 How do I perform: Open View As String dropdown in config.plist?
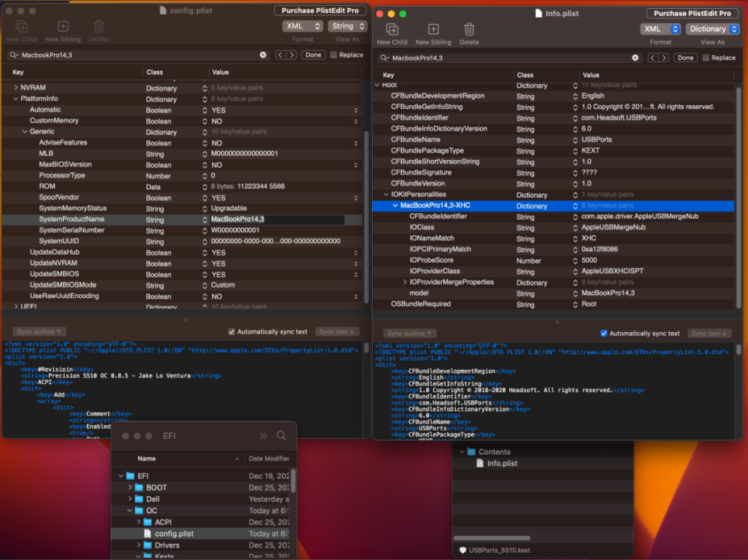pyautogui.click(x=347, y=26)
